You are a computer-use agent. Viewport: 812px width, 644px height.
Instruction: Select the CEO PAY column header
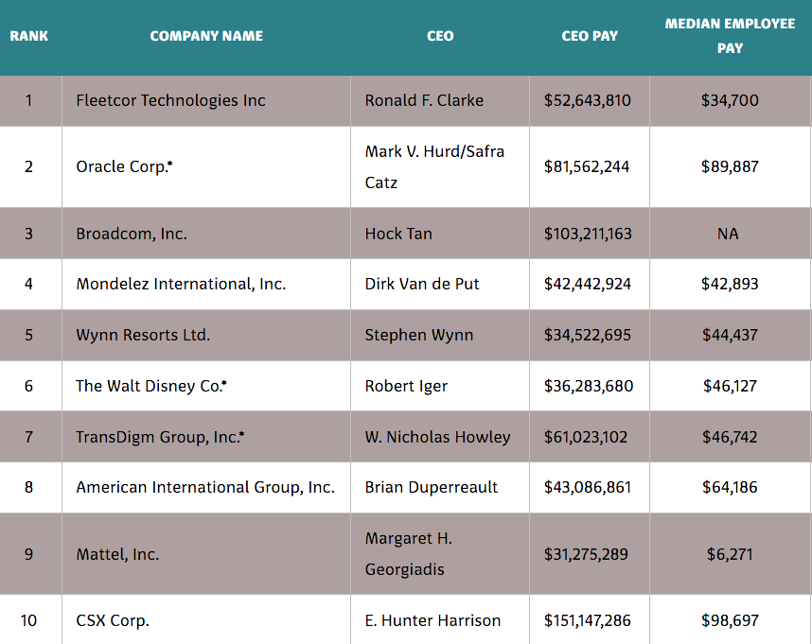click(x=590, y=36)
